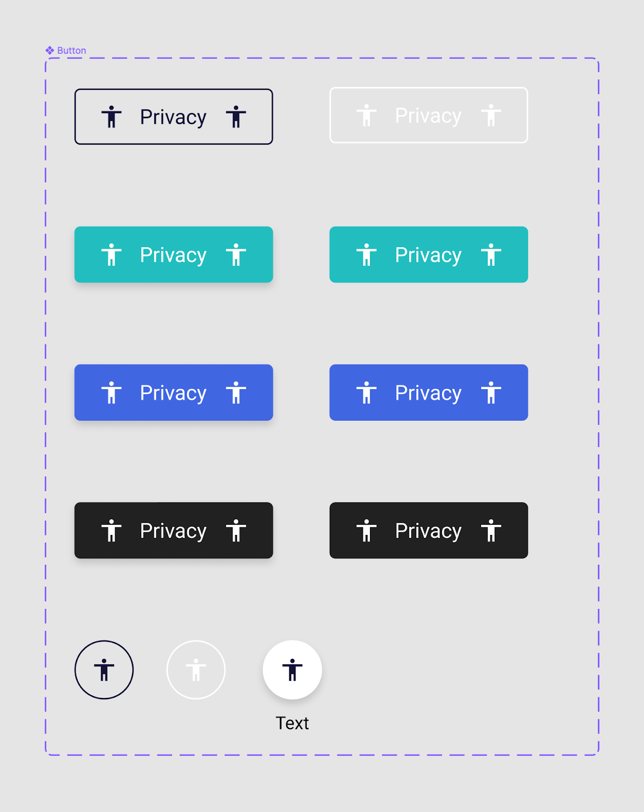Click the left blue Privacy button
Viewport: 644px width, 812px height.
click(x=174, y=392)
